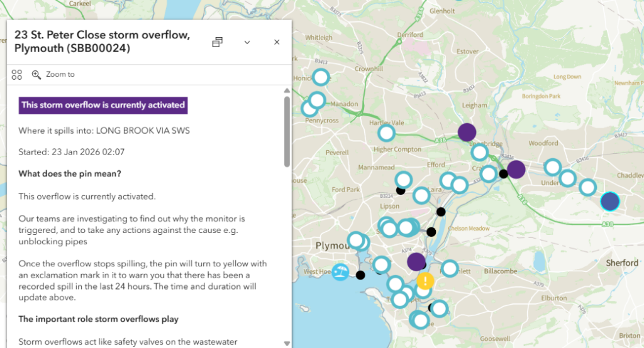Click the scroll down arrow in popup

(x=287, y=343)
